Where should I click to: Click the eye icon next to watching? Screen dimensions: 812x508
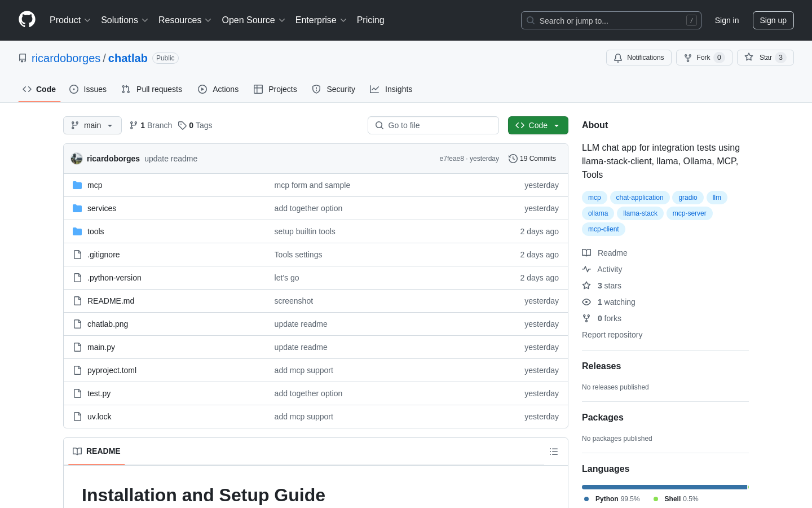tap(586, 302)
